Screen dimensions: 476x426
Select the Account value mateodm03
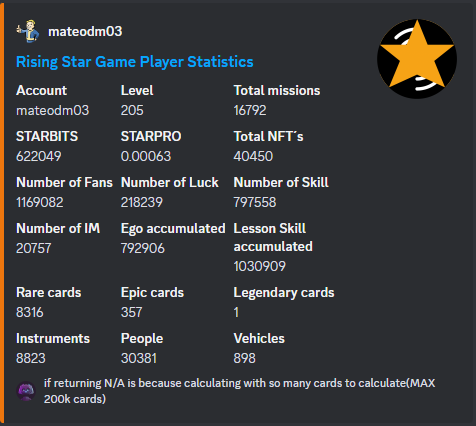[53, 111]
